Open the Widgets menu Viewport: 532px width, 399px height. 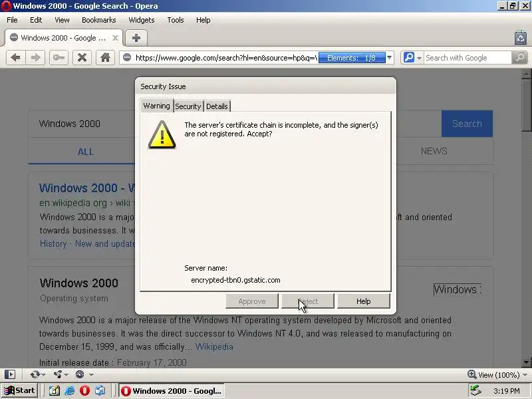pos(142,20)
